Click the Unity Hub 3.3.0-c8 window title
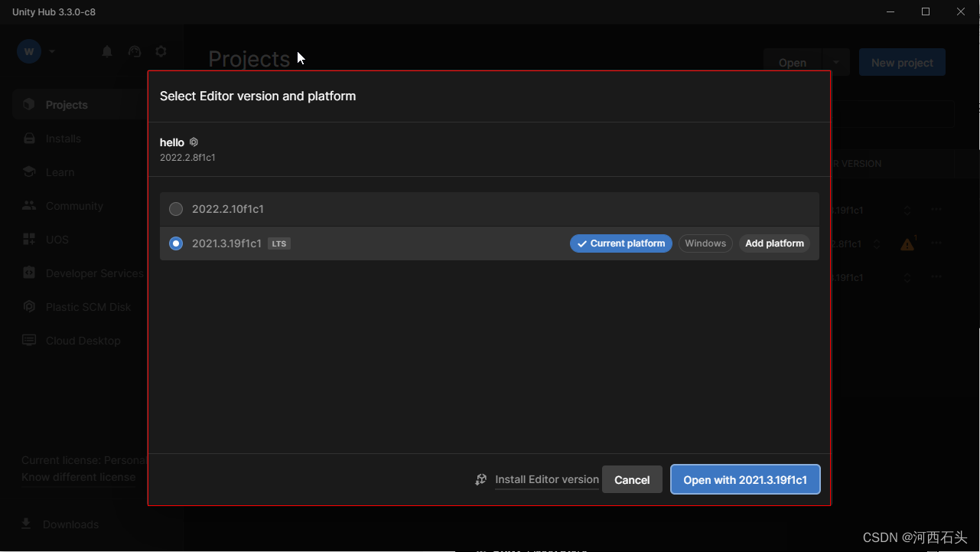Image resolution: width=980 pixels, height=552 pixels. pyautogui.click(x=54, y=11)
